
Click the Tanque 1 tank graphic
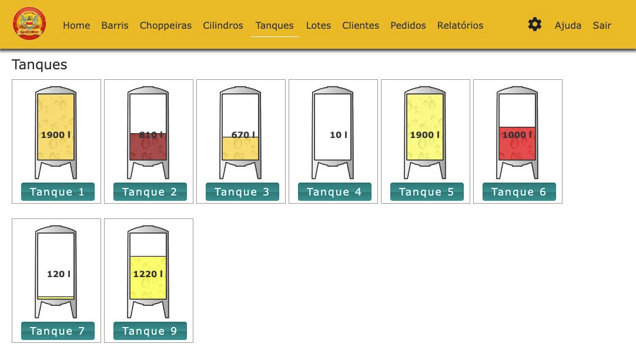coord(56,132)
